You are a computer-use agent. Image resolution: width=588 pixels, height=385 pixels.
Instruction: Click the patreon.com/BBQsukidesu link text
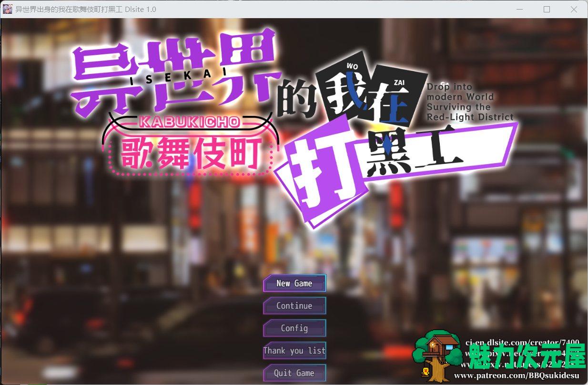517,376
